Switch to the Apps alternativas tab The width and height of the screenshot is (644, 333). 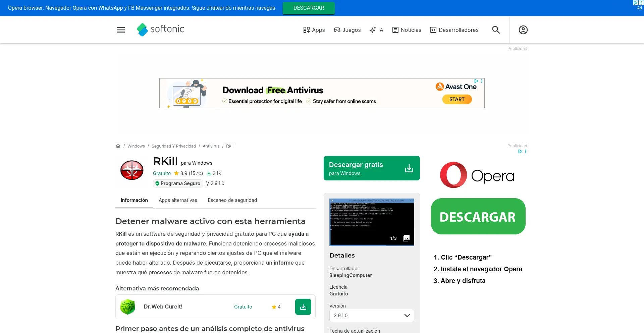(178, 200)
